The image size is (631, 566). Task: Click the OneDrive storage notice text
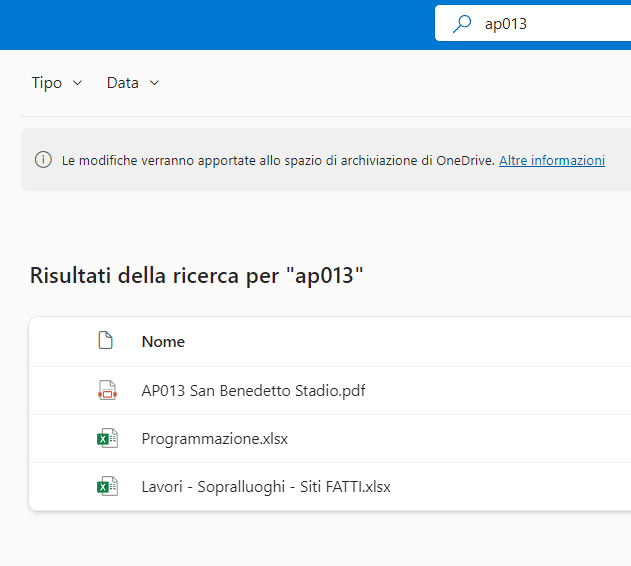coord(278,161)
